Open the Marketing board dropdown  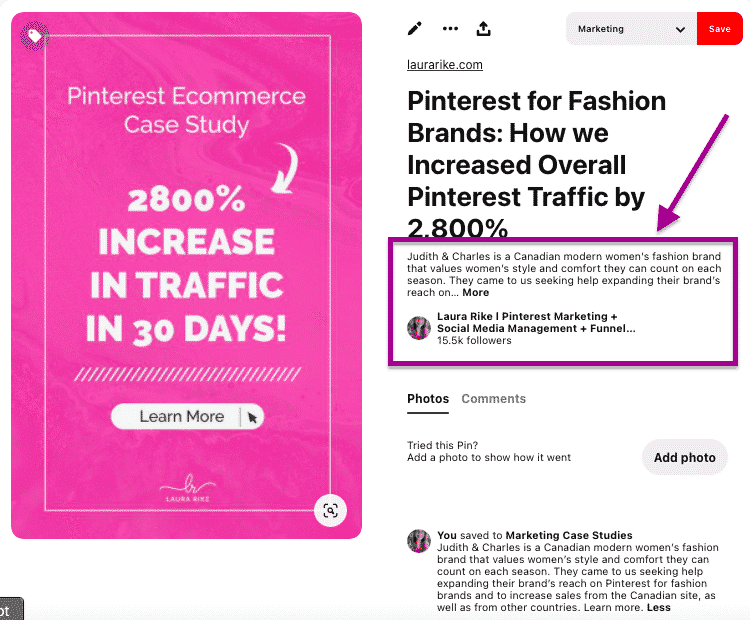[x=631, y=29]
